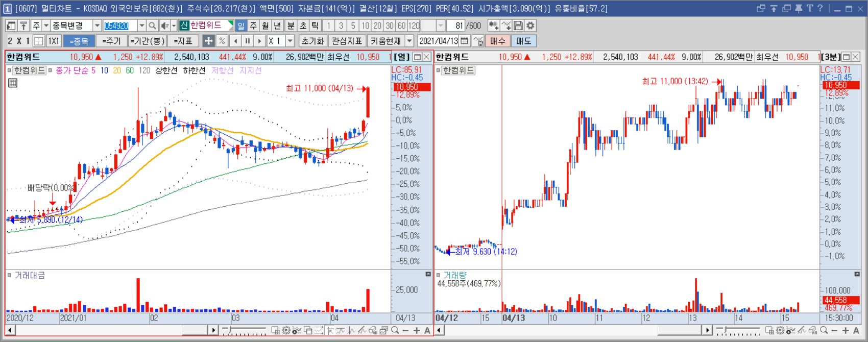Click the font T icon in title bar
The image size is (868, 342).
(809, 9)
